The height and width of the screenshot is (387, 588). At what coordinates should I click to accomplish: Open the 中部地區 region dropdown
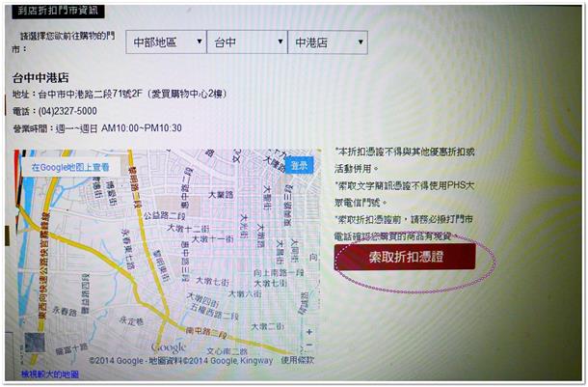click(x=166, y=43)
